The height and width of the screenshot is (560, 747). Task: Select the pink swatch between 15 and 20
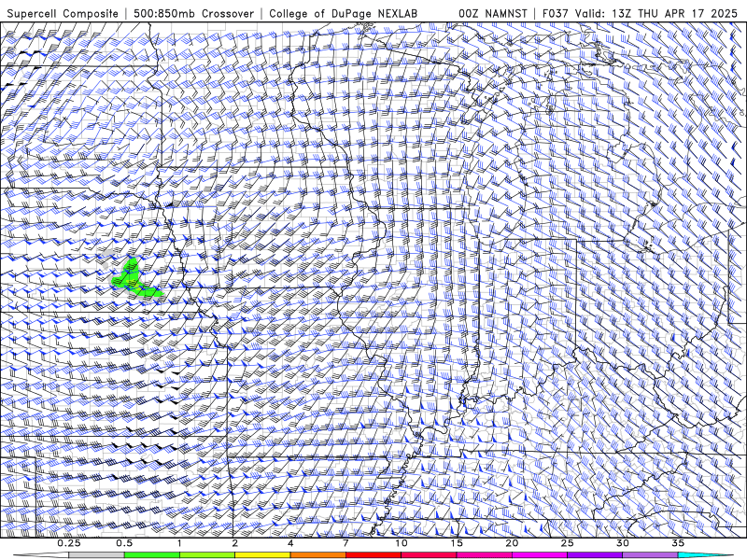pos(484,555)
